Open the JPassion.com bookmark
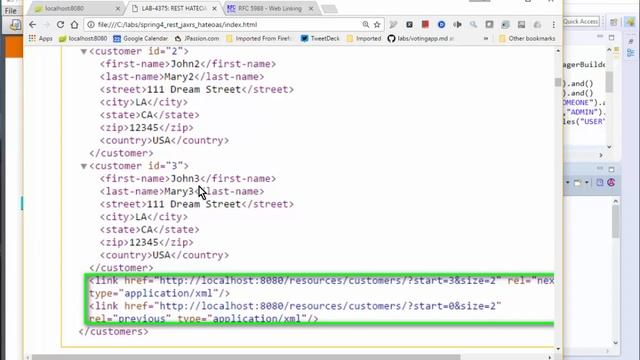This screenshot has height=360, width=640. tap(197, 38)
